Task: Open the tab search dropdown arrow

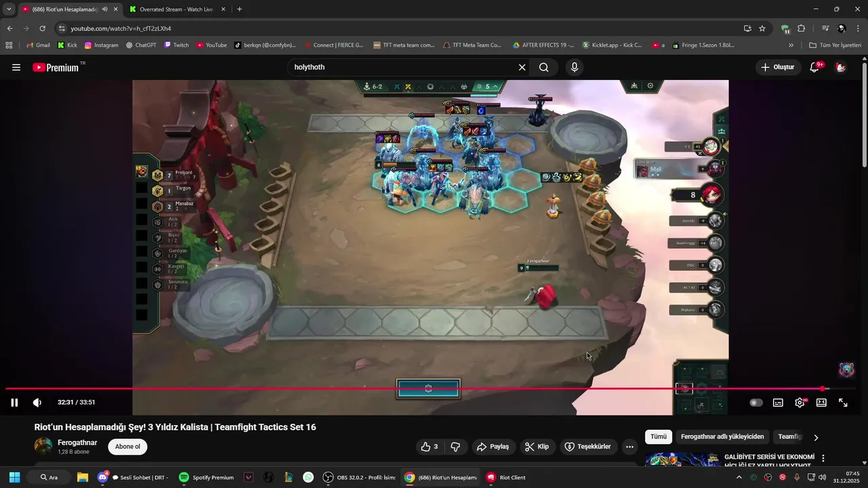Action: (9, 9)
